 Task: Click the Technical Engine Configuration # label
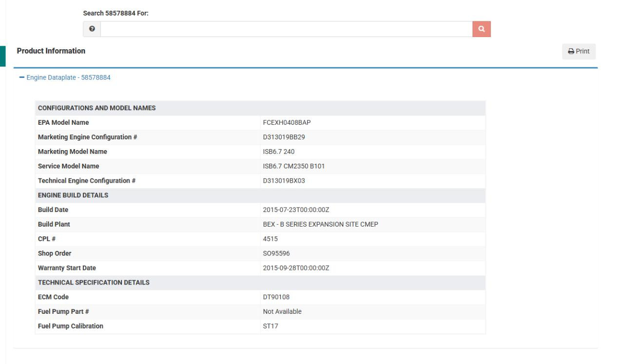point(87,181)
